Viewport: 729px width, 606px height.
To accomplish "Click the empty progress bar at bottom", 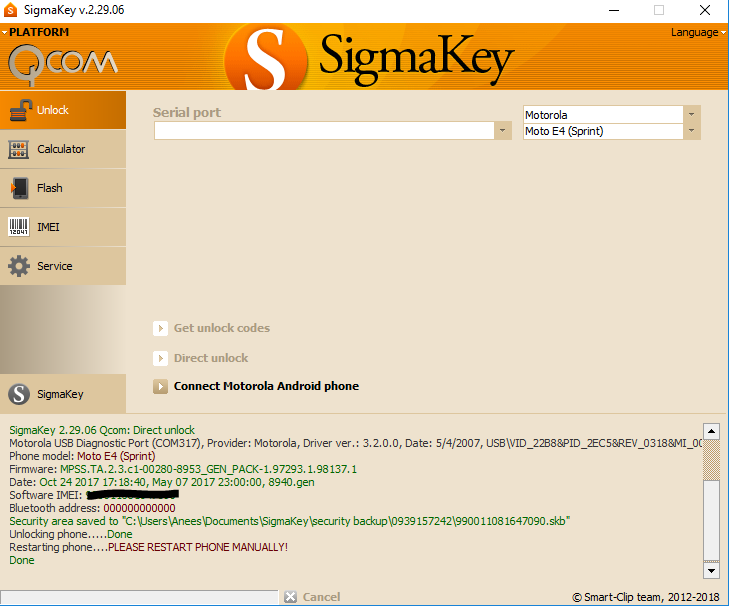I will (139, 598).
